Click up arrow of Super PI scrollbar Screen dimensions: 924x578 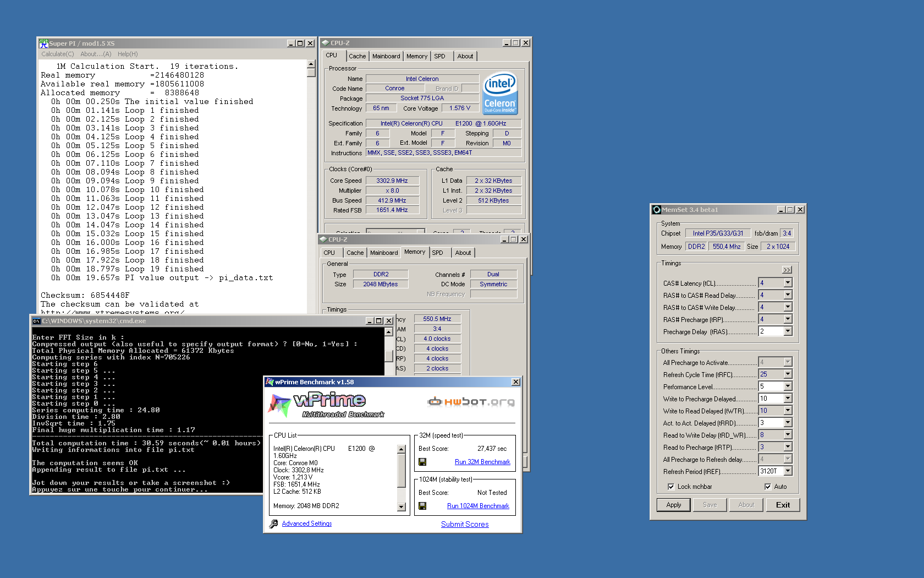311,64
